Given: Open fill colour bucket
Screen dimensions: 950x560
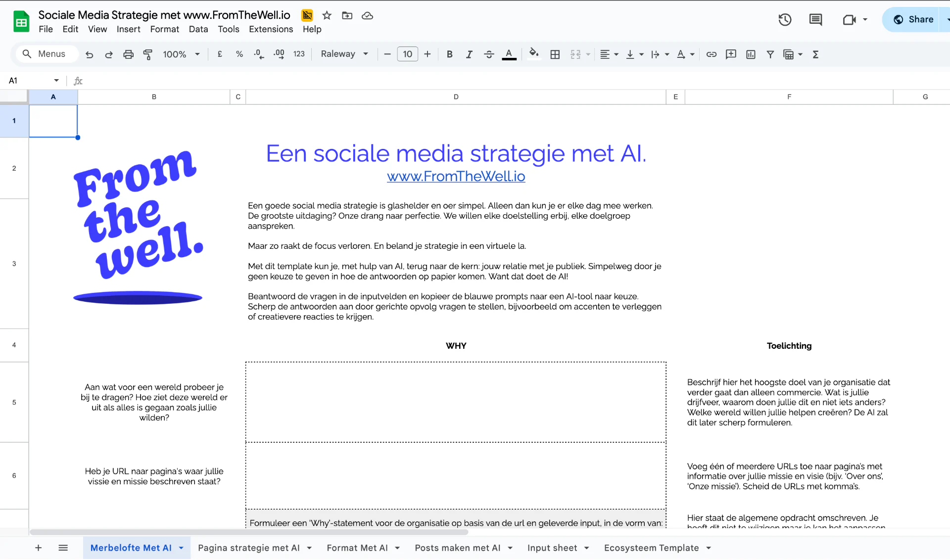Looking at the screenshot, I should coord(533,53).
